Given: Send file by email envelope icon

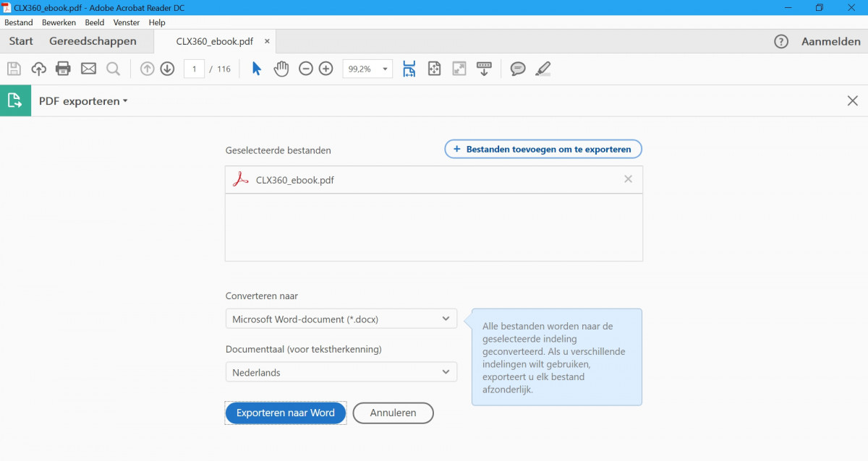Looking at the screenshot, I should 88,69.
